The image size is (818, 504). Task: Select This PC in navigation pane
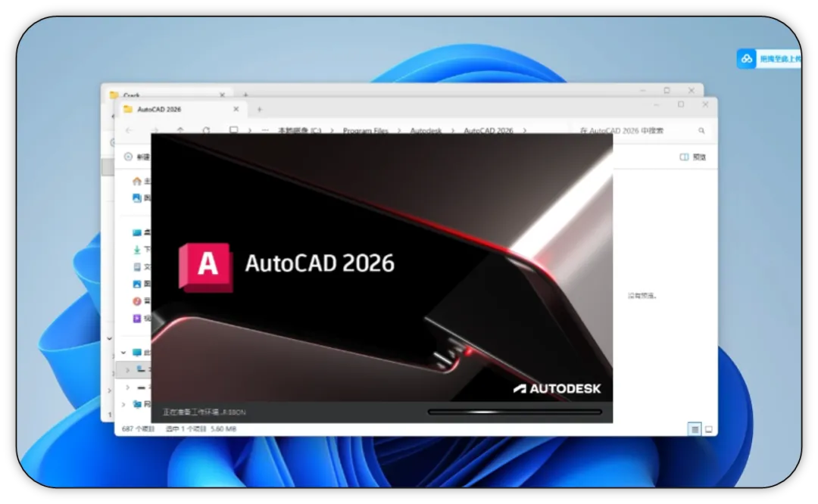pyautogui.click(x=142, y=353)
